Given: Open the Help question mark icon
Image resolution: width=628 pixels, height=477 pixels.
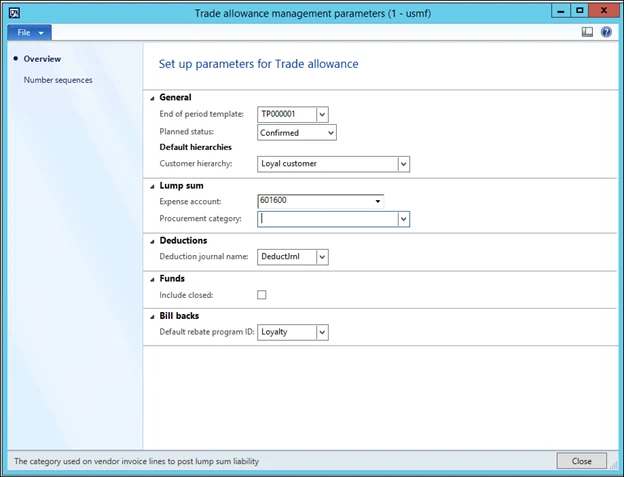Looking at the screenshot, I should 606,32.
